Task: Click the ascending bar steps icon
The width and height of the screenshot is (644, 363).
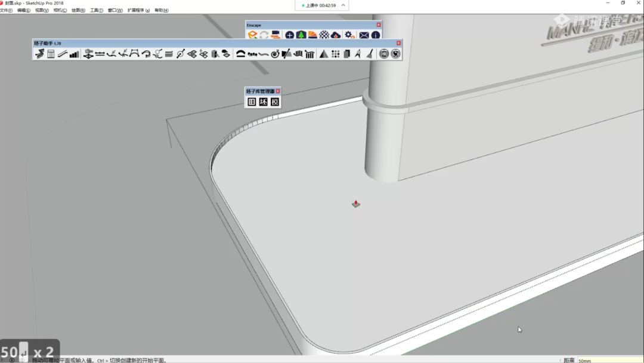Action: pos(74,54)
